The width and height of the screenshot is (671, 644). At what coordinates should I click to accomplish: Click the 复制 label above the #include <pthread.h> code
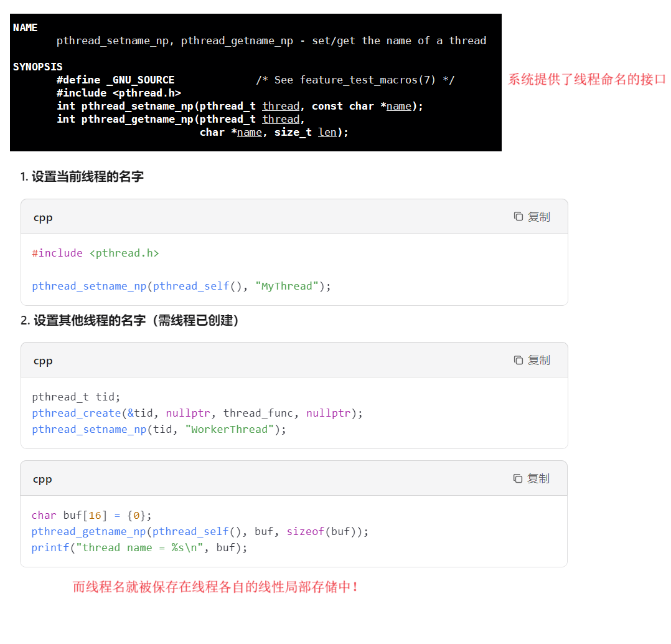click(539, 217)
